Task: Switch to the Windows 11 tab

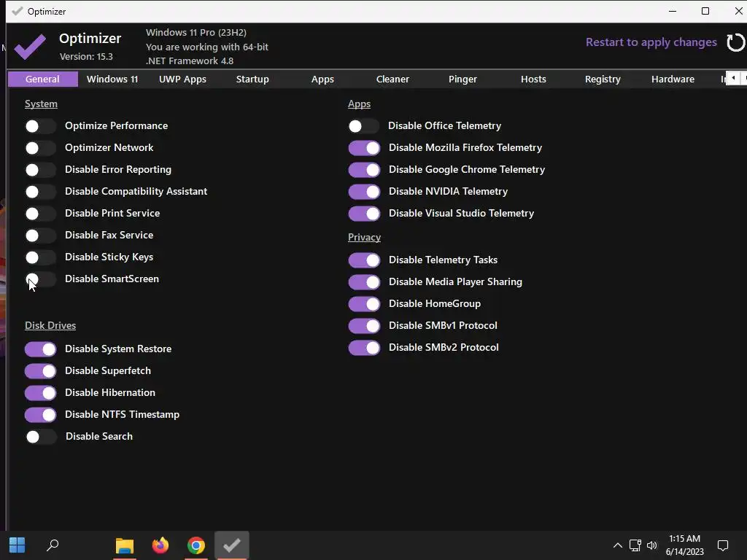Action: (112, 79)
